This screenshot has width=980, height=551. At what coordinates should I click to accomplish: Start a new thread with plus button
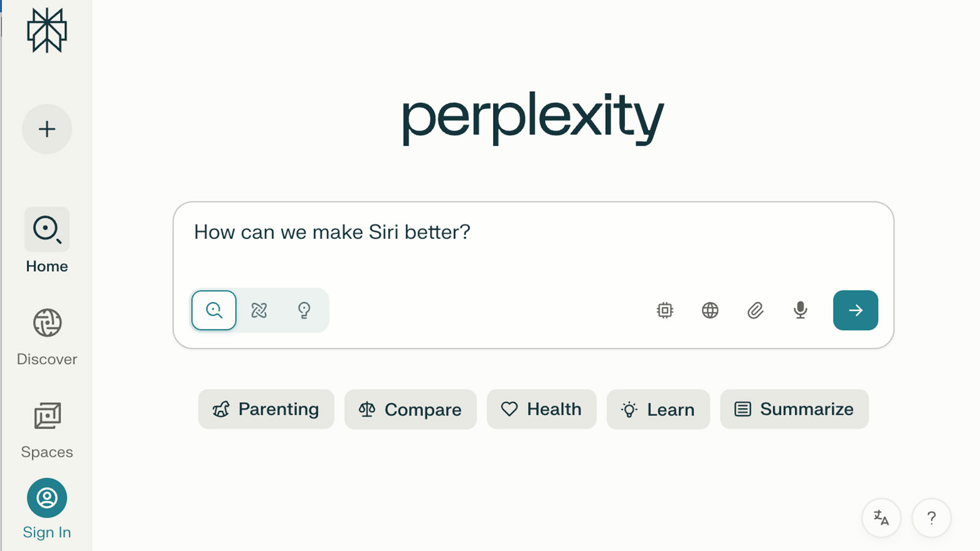[47, 129]
